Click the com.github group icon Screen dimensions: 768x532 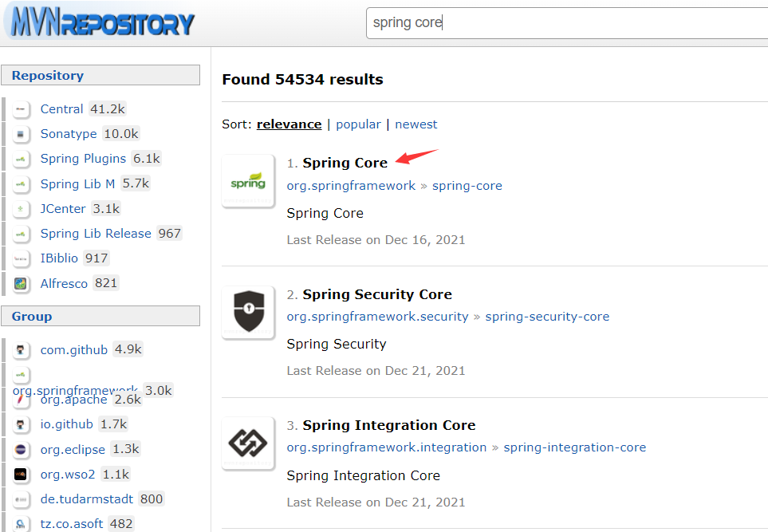[x=22, y=349]
